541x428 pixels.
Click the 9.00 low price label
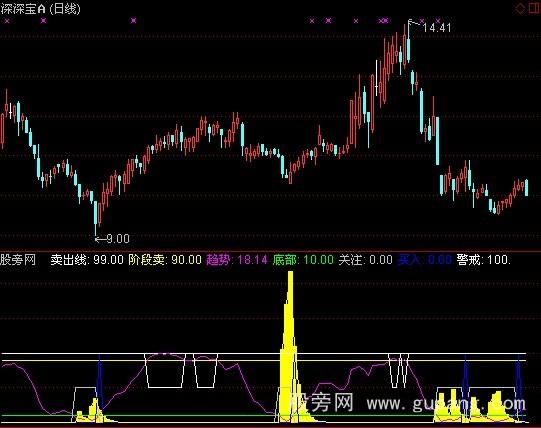(x=118, y=239)
